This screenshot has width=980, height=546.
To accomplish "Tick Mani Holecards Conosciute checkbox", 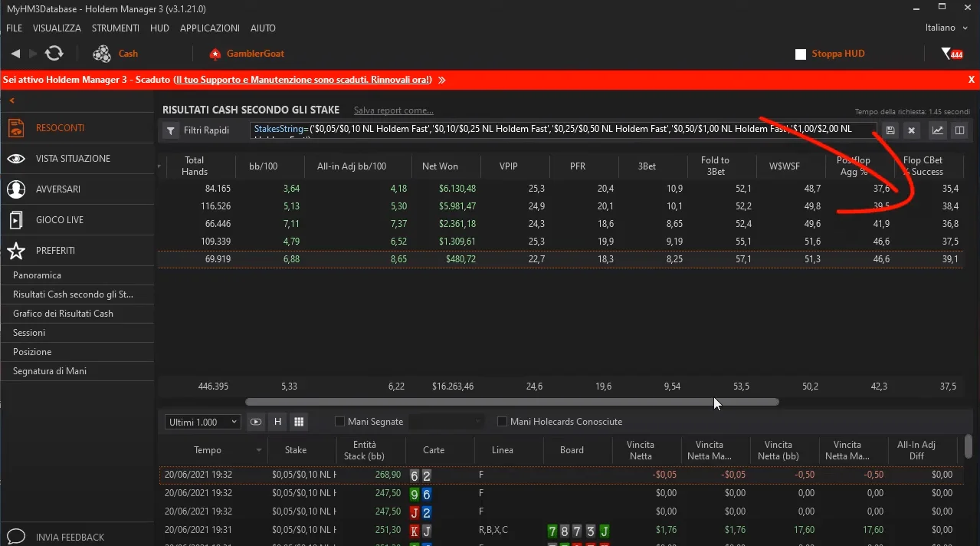I will [x=503, y=422].
